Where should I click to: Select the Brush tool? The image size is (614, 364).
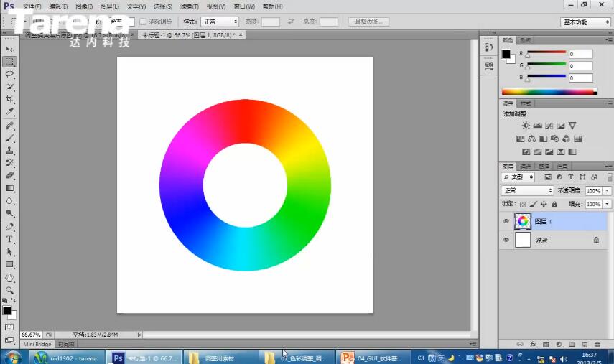10,138
